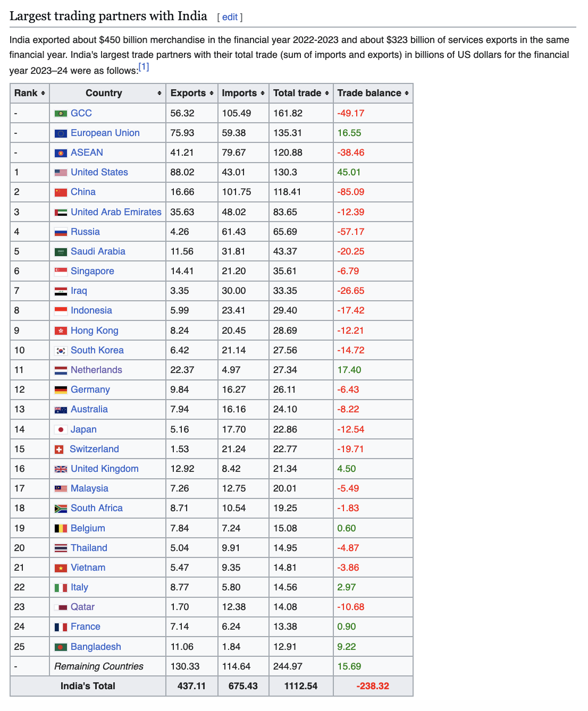Click the France flag icon
The height and width of the screenshot is (711, 588).
[x=61, y=627]
